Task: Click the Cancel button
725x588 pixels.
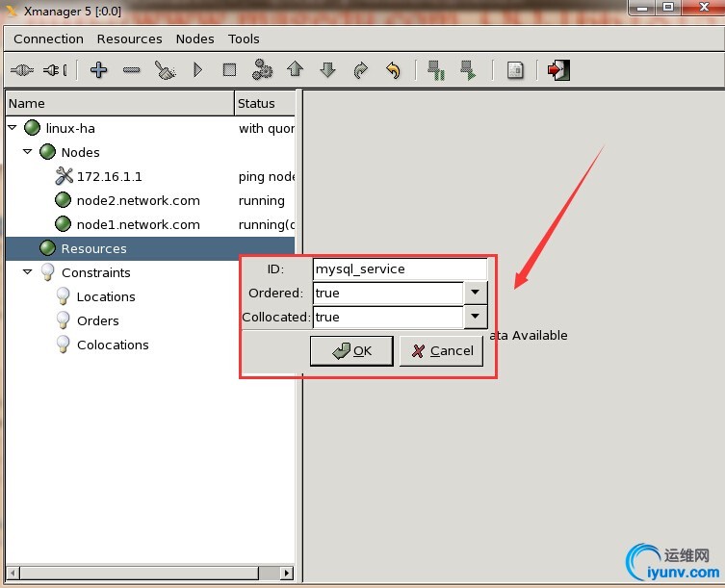Action: 441,351
